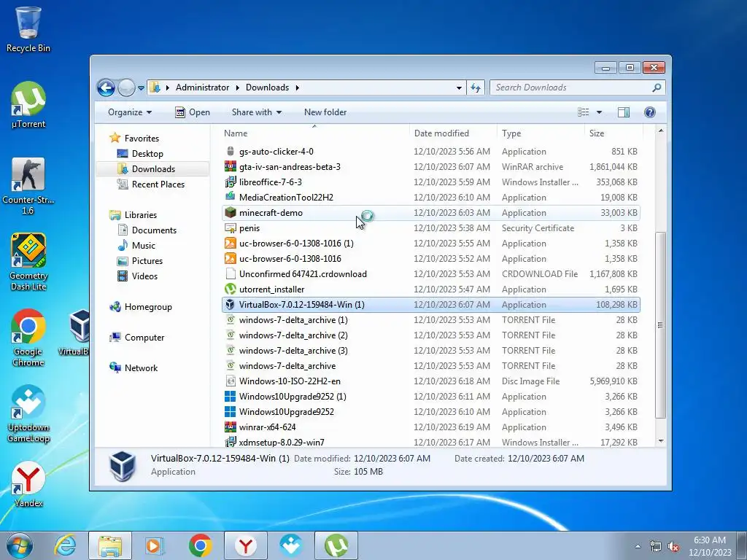Open Start menu orb
Viewport: 747px width, 560px height.
[x=20, y=545]
